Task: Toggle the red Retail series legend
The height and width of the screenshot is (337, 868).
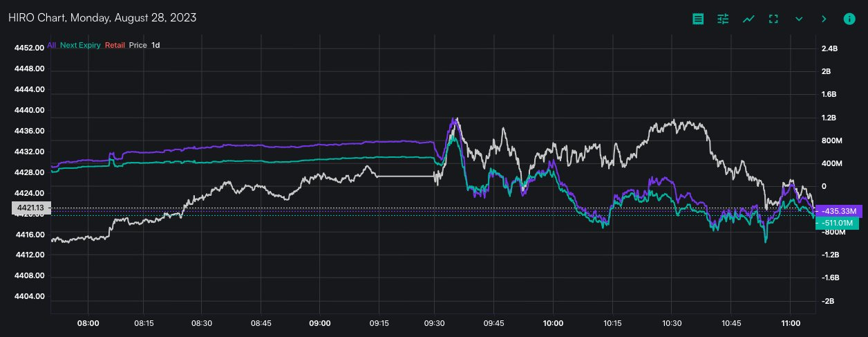Action: [115, 45]
